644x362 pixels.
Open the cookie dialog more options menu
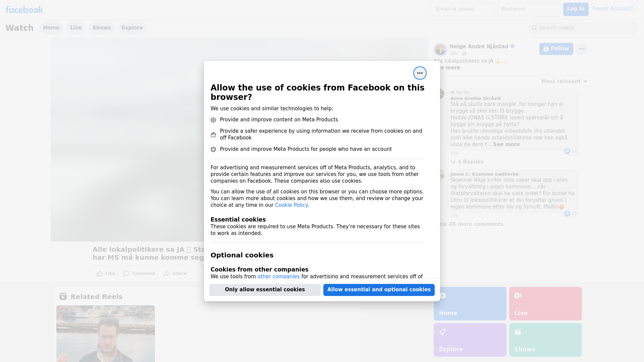click(420, 73)
